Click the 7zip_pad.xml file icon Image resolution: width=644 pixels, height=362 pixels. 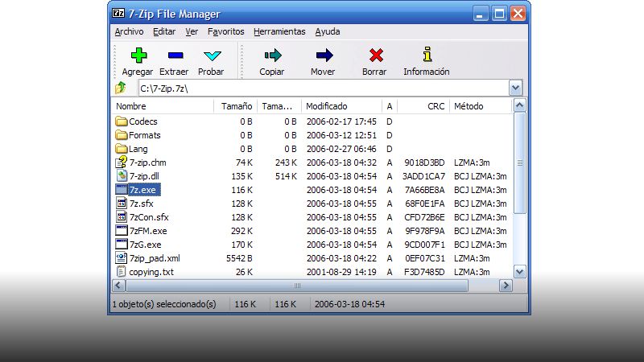[x=122, y=257]
